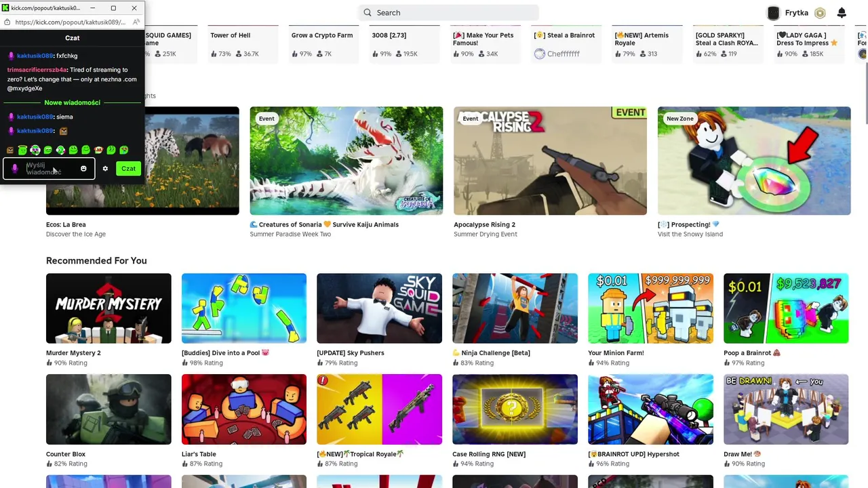
Task: Click player count icon on Tower of Hell
Action: coord(239,54)
